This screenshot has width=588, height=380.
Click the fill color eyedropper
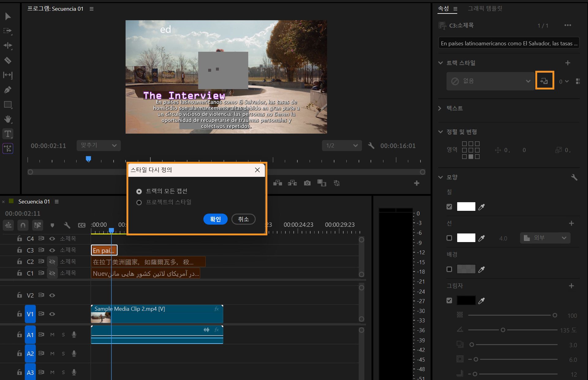[481, 207]
